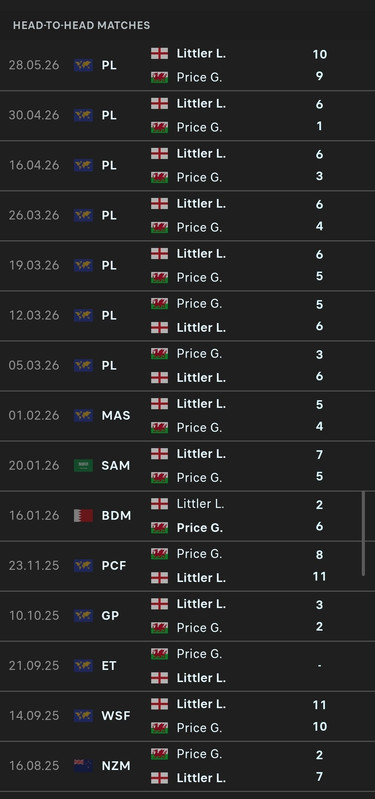Click the Saudi Arabia flag icon beside SAM
The image size is (375, 799).
click(83, 466)
